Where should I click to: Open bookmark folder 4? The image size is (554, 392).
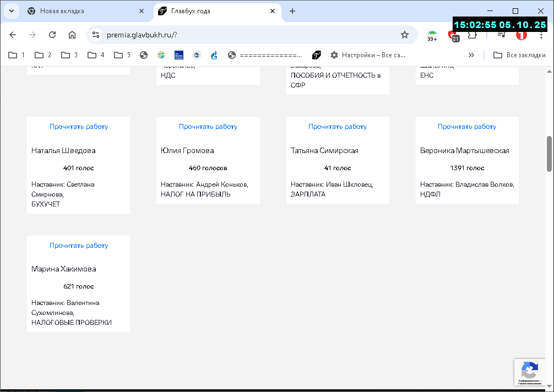coord(96,55)
